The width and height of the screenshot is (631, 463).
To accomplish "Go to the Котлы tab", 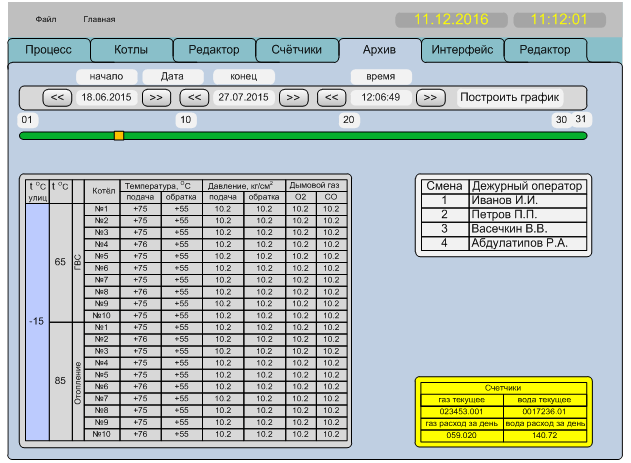I will click(131, 49).
